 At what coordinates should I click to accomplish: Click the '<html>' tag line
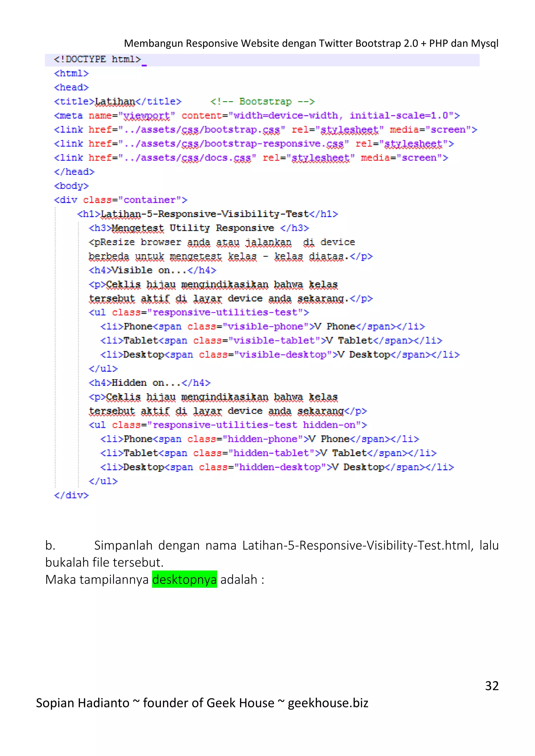(x=71, y=73)
